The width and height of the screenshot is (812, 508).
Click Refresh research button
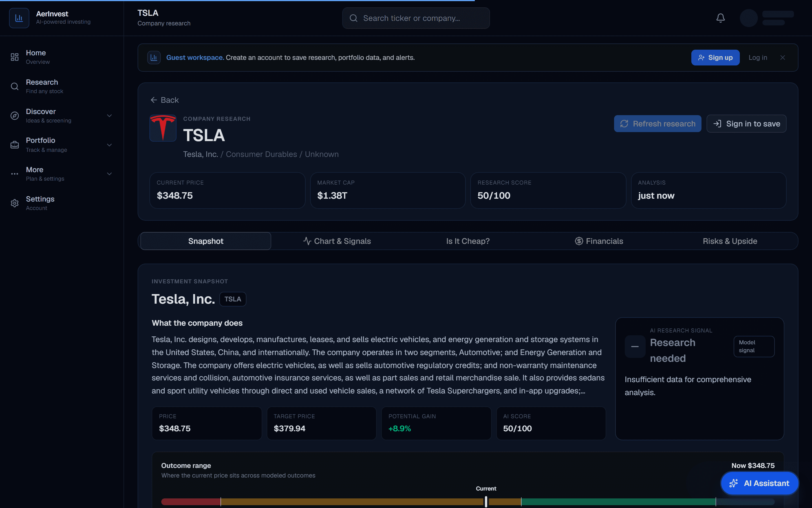click(x=657, y=124)
